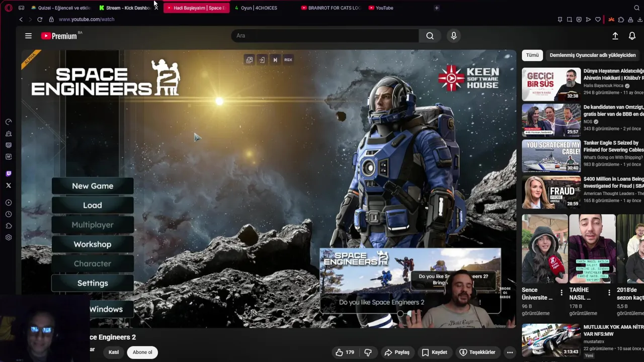Click Settings in game menu
644x362 pixels.
tap(93, 283)
